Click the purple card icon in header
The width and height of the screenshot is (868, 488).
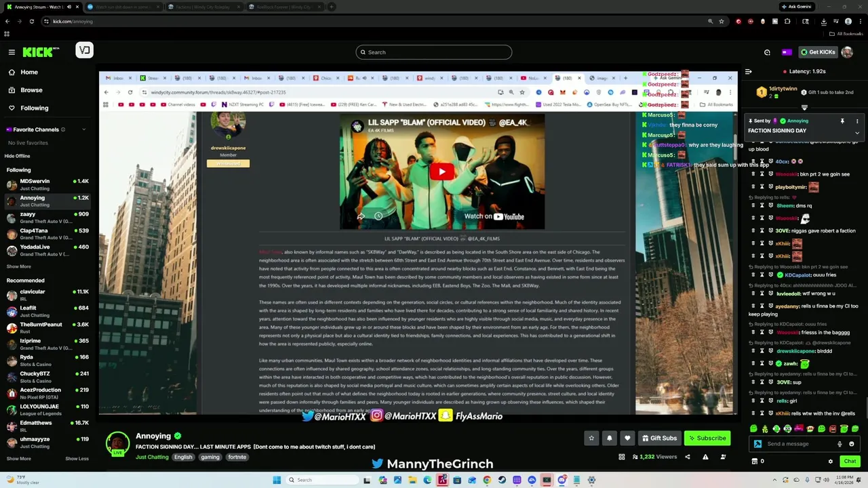click(x=787, y=52)
